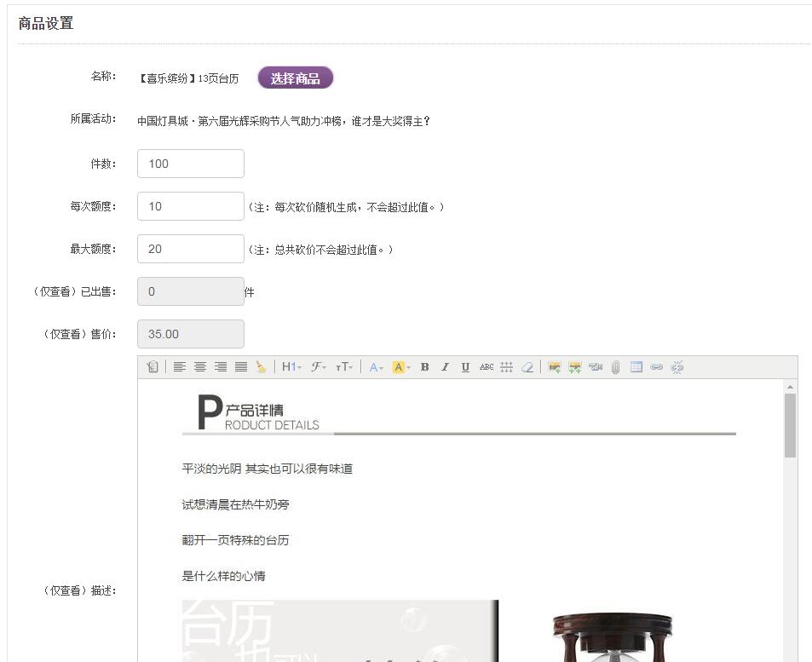Toggle underline formatting
Viewport: 812px width, 662px height.
tap(465, 367)
